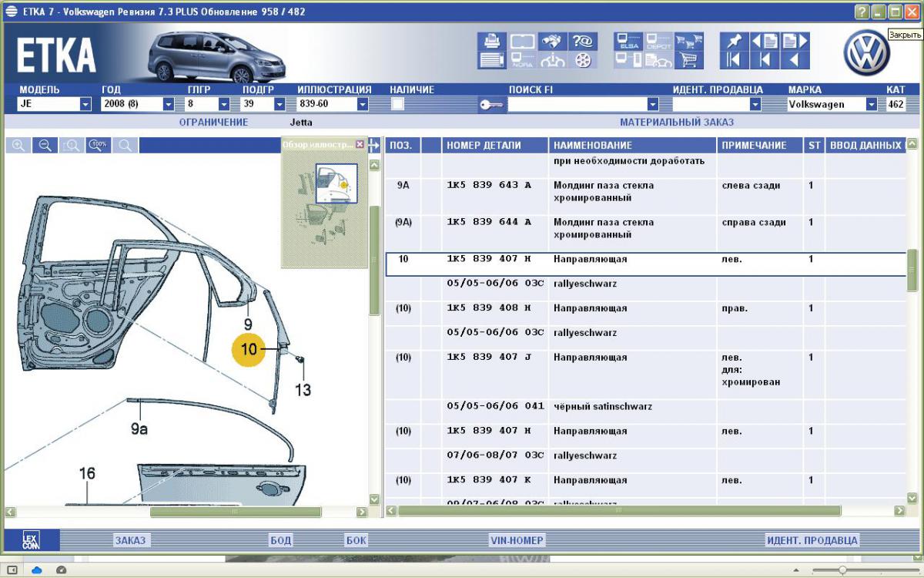Viewport: 924px width, 578px height.
Task: Click the illustration horizontal scrollbar thumb
Action: [x=234, y=512]
